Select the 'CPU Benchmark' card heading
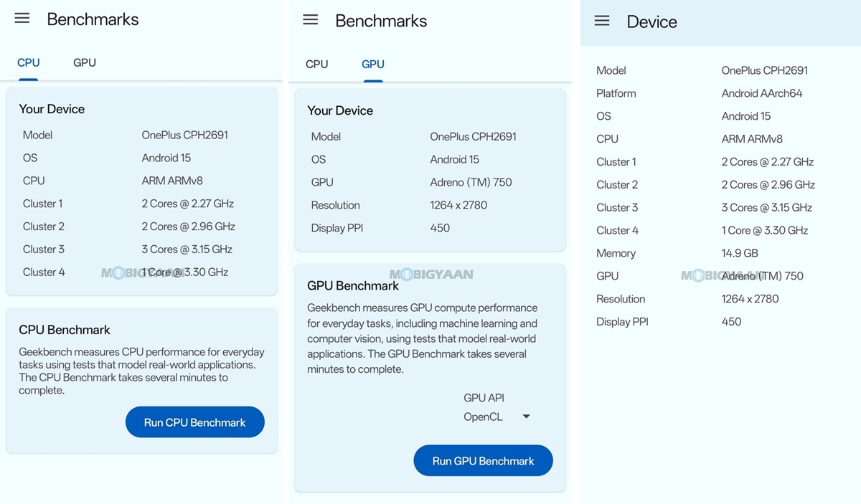This screenshot has height=504, width=861. click(65, 330)
